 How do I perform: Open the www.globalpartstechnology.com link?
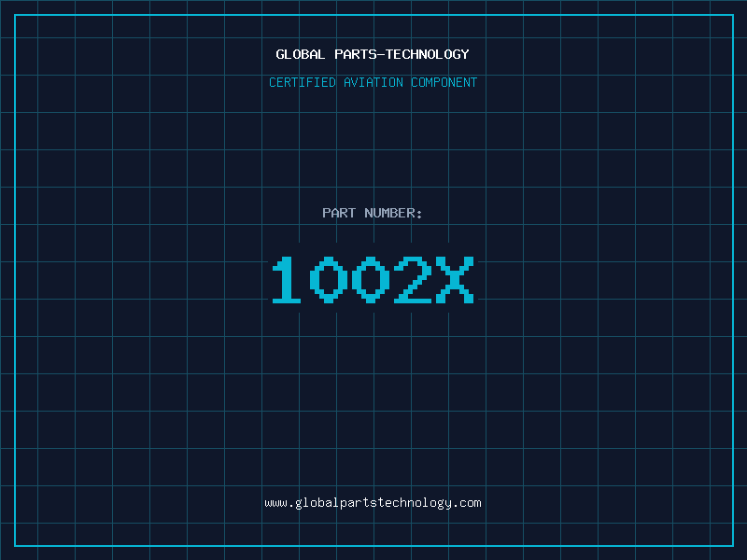pos(373,503)
